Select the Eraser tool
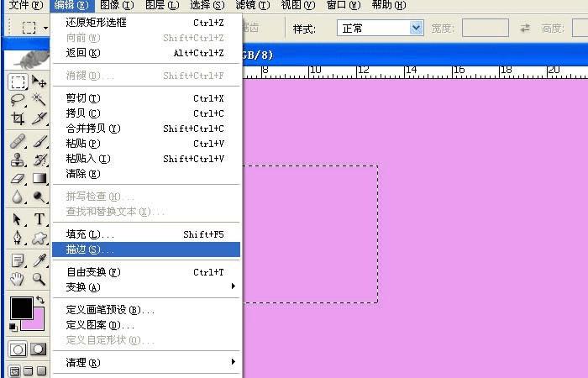Screen dimensions: 588x378 pos(18,178)
